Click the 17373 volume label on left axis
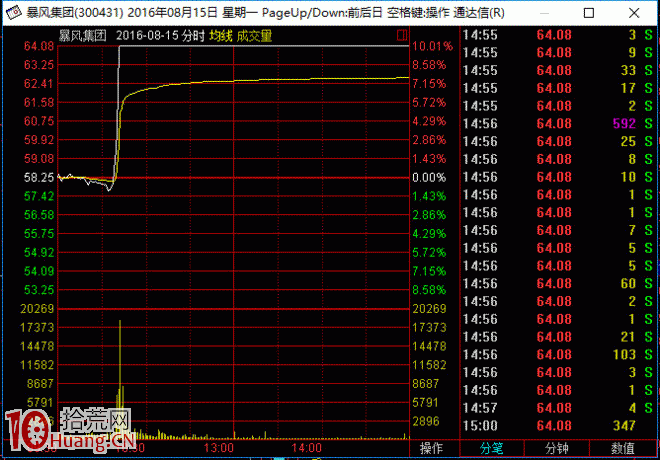Image resolution: width=660 pixels, height=460 pixels. pos(37,327)
